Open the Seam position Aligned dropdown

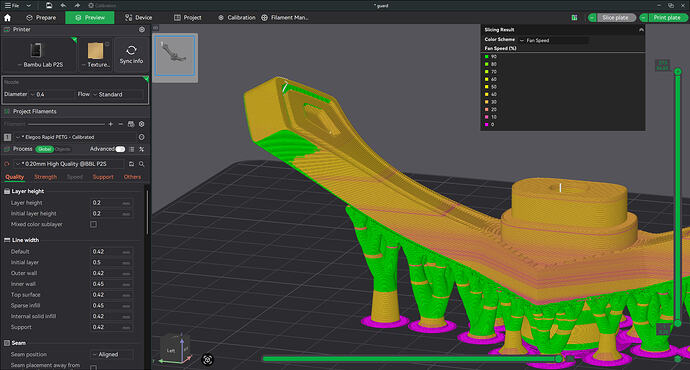[x=112, y=354]
